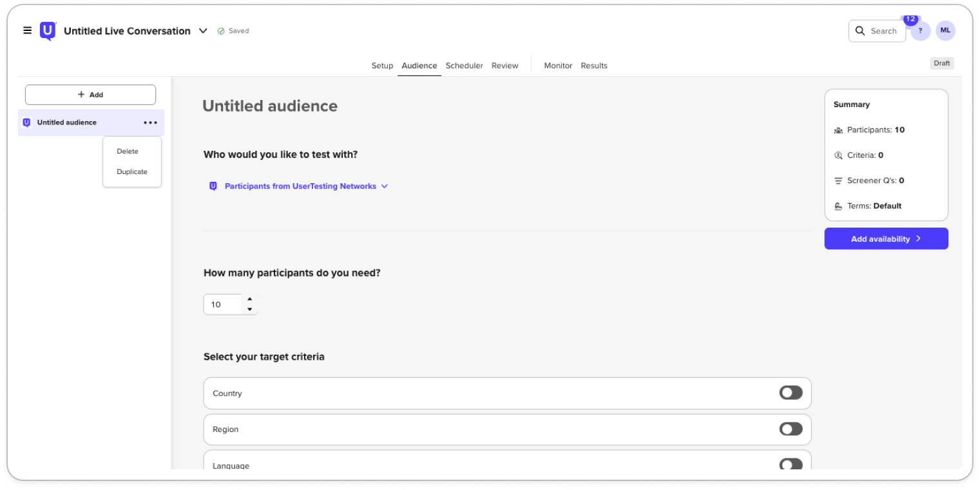Enable the Country criteria toggle
Viewport: 980px width, 490px height.
(791, 393)
